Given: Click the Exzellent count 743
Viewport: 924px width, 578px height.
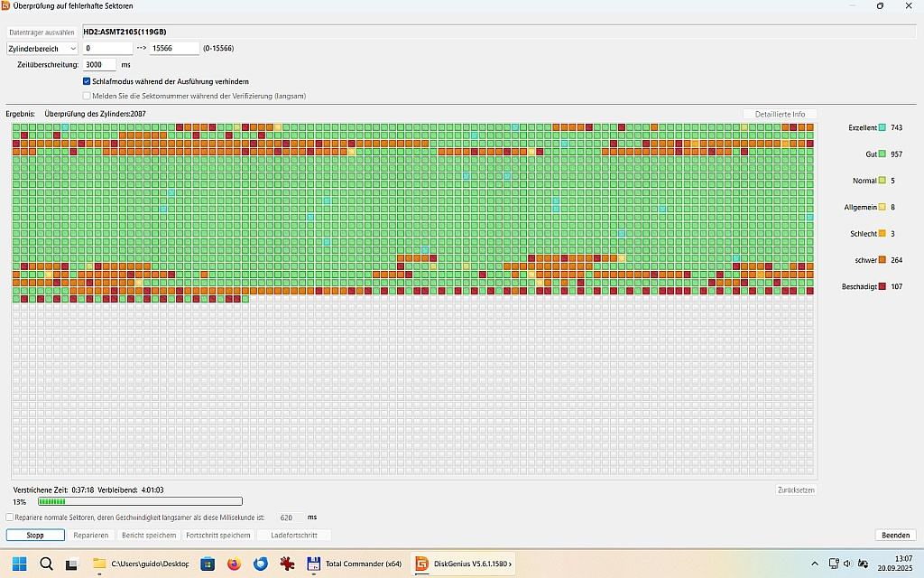Looking at the screenshot, I should pyautogui.click(x=896, y=127).
